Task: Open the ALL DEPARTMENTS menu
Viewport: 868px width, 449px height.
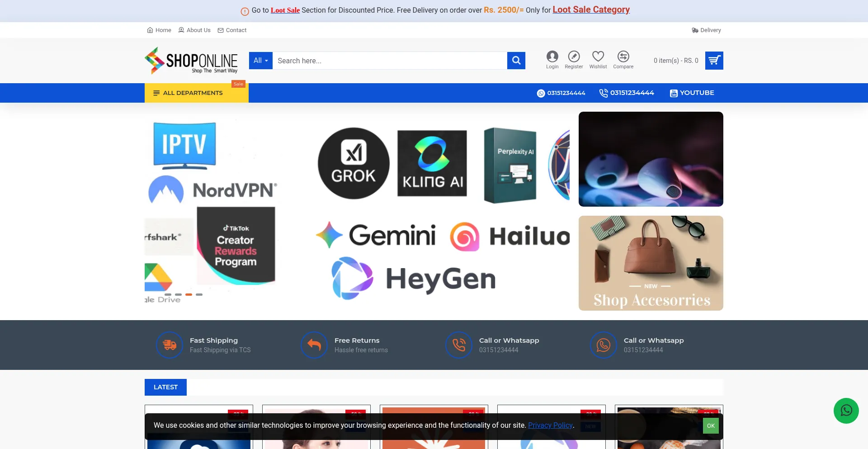Action: (197, 93)
